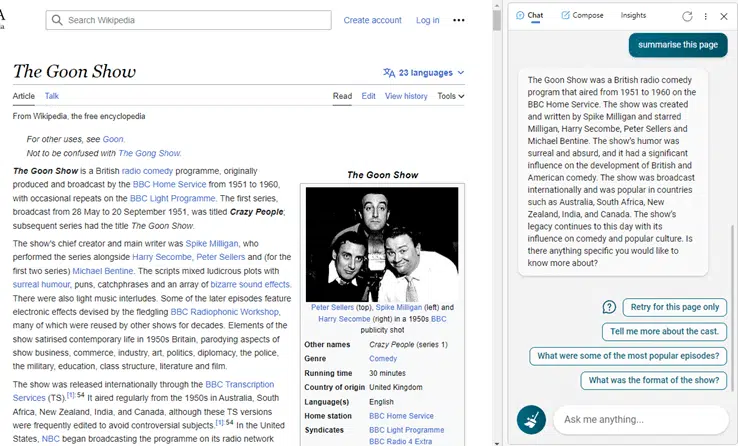Follow the bizarre sound effects link

click(x=250, y=285)
